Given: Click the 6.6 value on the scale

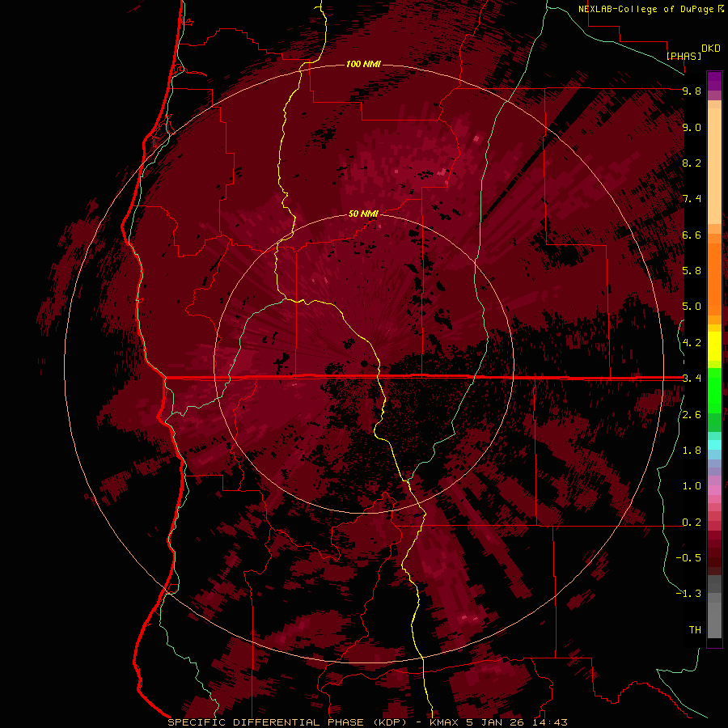Looking at the screenshot, I should (x=692, y=235).
